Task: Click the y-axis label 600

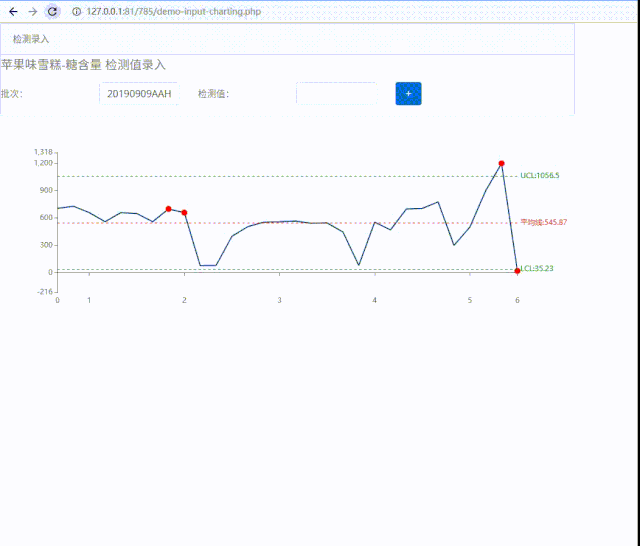Action: [x=46, y=218]
